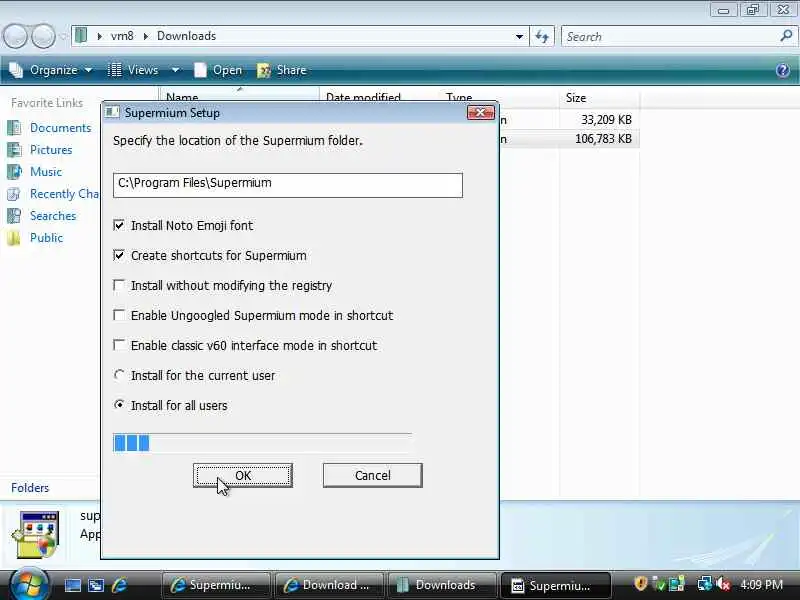Click Switch between windows quick launch icon
The width and height of the screenshot is (800, 600).
(x=96, y=585)
